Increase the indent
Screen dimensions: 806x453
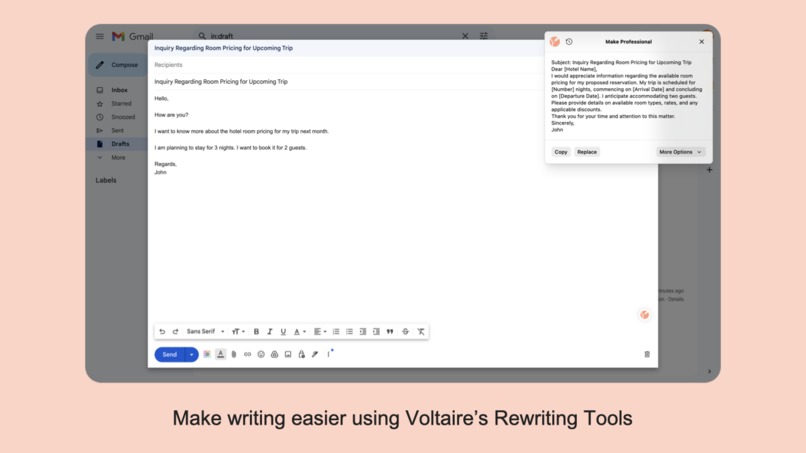376,332
